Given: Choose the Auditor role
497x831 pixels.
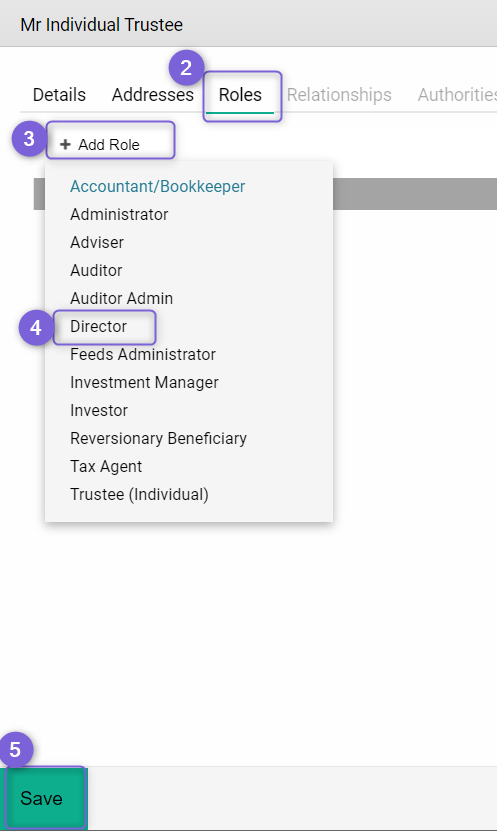Looking at the screenshot, I should click(96, 270).
